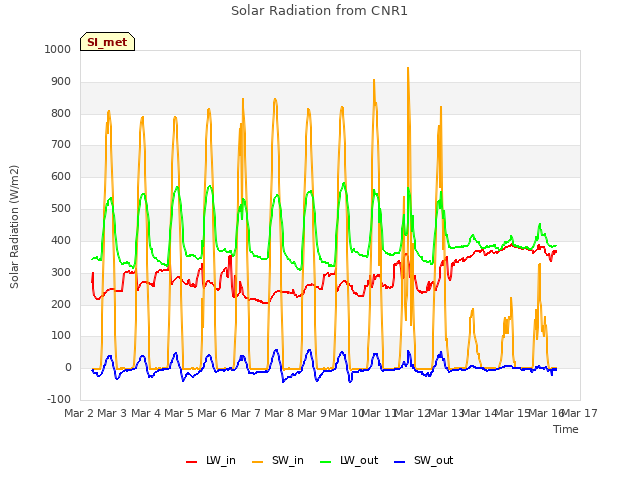Click the SI_met label badge

[107, 42]
